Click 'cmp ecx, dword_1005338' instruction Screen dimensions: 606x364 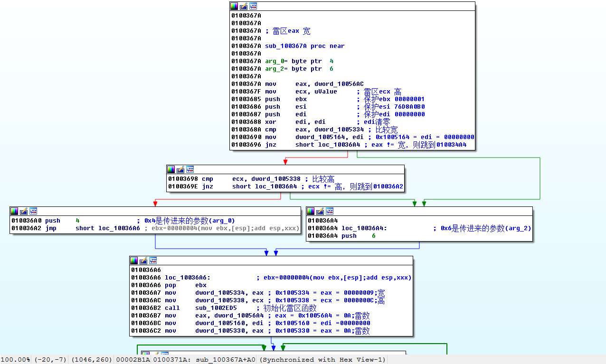251,179
